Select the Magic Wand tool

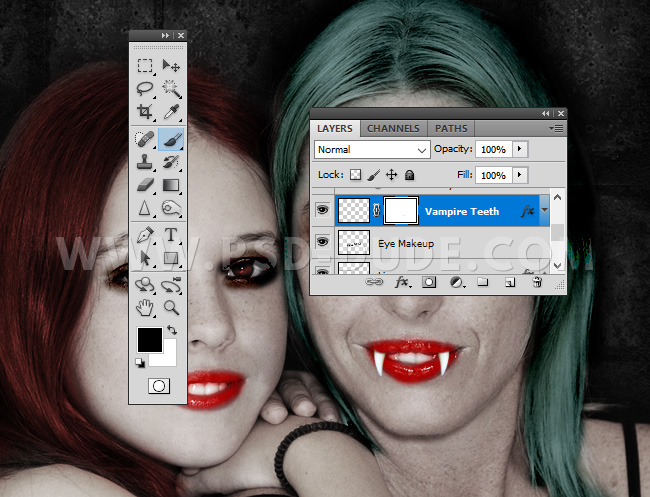coord(171,88)
